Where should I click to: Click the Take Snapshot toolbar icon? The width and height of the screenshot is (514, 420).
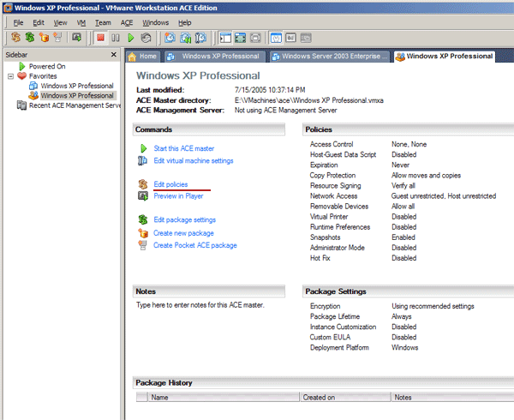[170, 38]
